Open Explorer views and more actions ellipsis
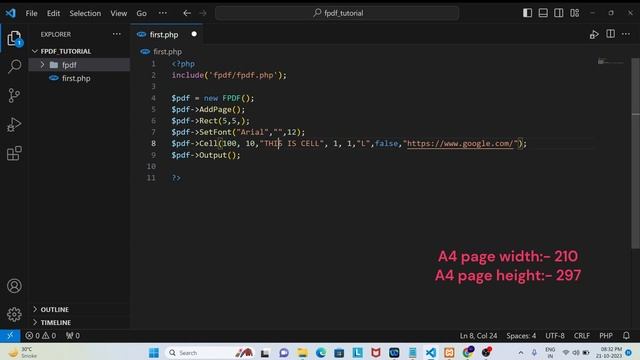Image resolution: width=640 pixels, height=360 pixels. 117,34
